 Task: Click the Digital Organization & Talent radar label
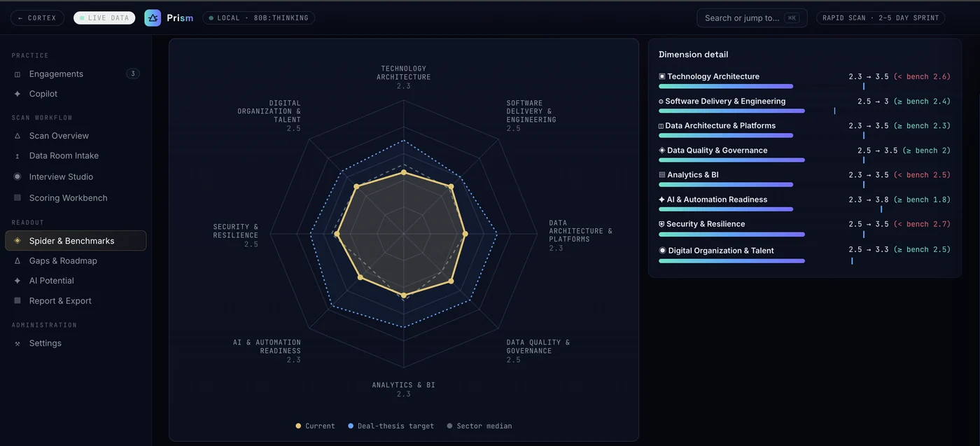coord(269,116)
